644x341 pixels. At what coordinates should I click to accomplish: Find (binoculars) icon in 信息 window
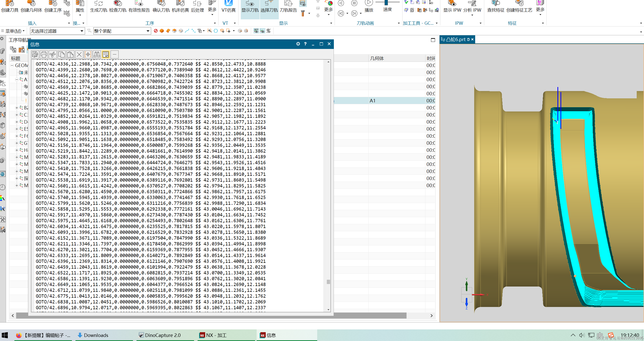pos(97,54)
